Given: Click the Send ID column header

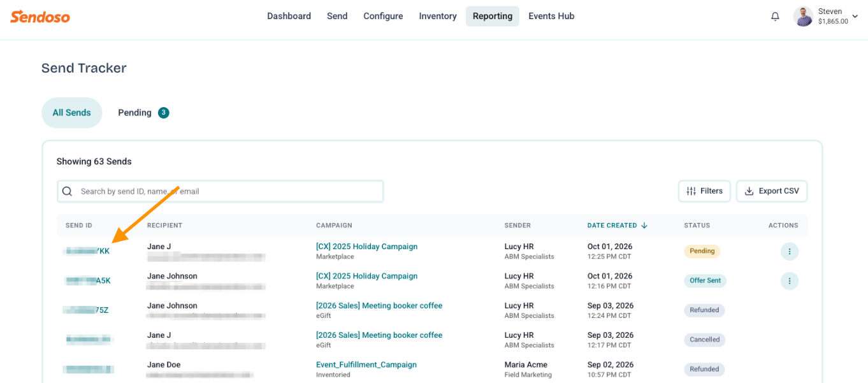Looking at the screenshot, I should pyautogui.click(x=79, y=226).
